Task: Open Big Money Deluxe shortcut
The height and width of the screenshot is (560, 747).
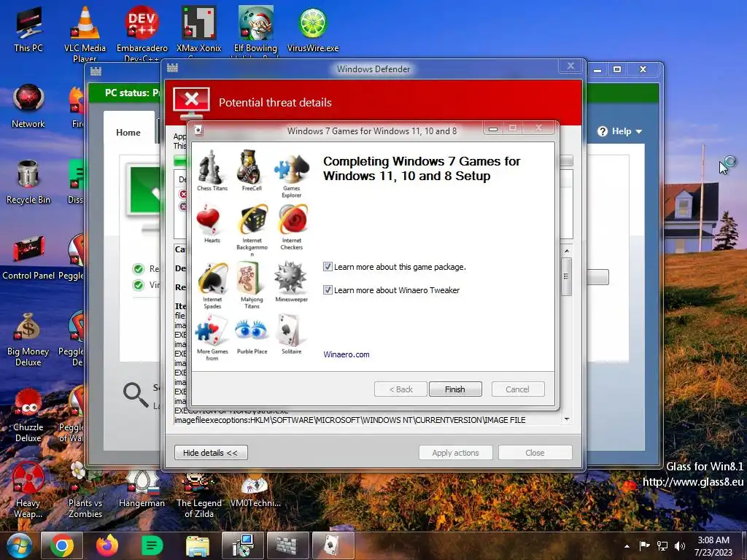Action: point(28,339)
